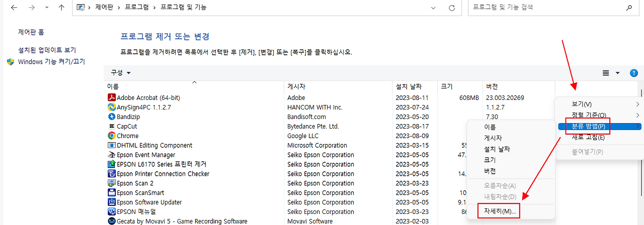644x225 pixels.
Task: Sort by 게시자 column header
Action: pos(296,87)
